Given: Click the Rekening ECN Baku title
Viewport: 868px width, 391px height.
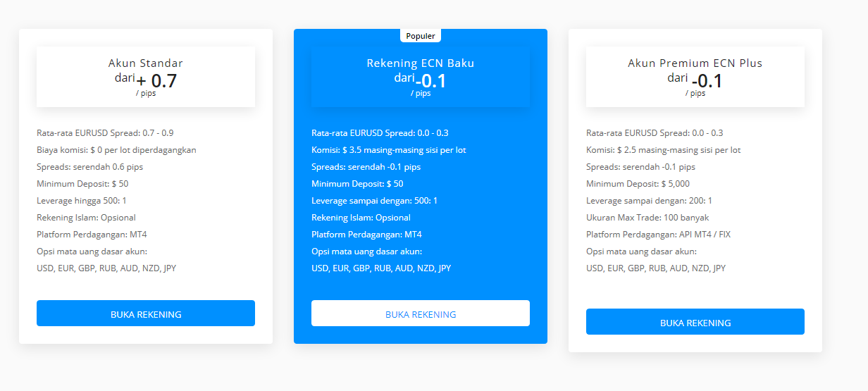Looking at the screenshot, I should pos(421,63).
